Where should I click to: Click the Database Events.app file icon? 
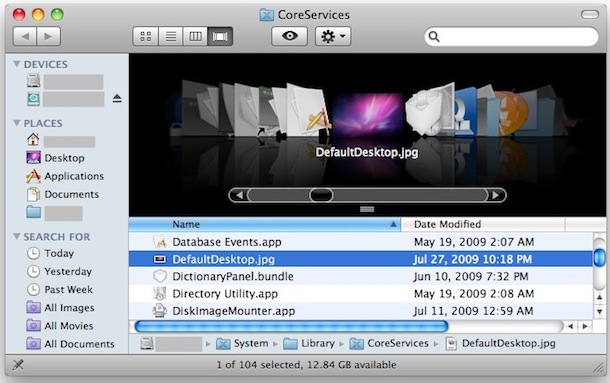click(x=160, y=242)
